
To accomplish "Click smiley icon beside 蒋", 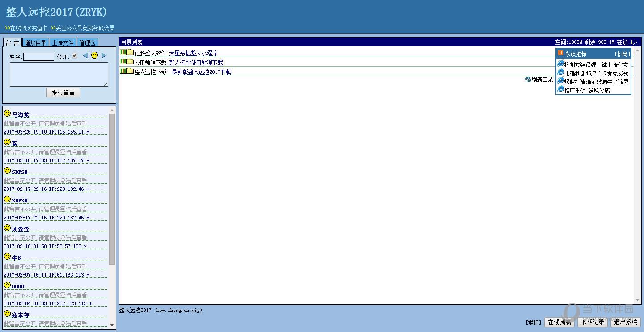I will tap(7, 142).
